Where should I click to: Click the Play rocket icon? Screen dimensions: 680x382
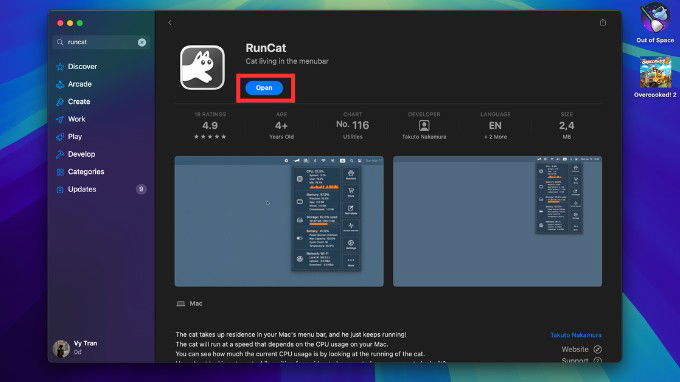click(x=60, y=137)
